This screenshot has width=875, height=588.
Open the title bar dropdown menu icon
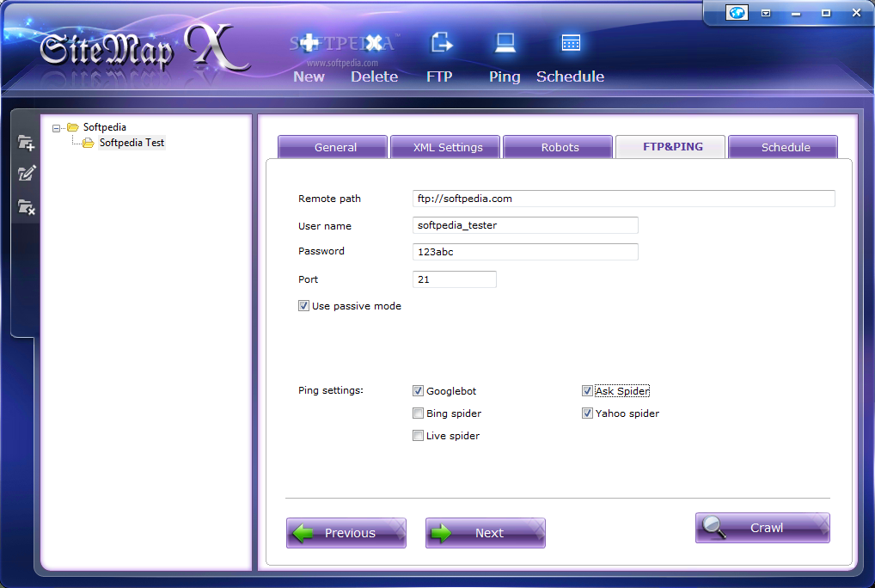tap(766, 13)
